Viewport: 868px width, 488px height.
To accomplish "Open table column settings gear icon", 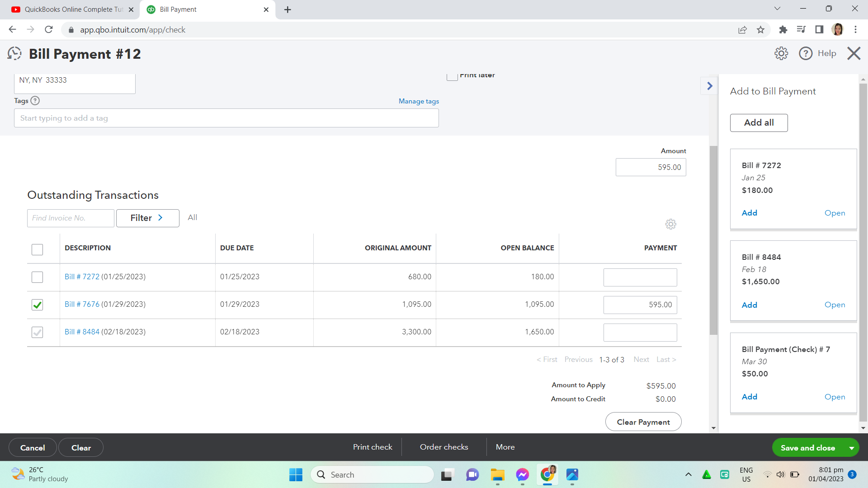I will click(670, 224).
